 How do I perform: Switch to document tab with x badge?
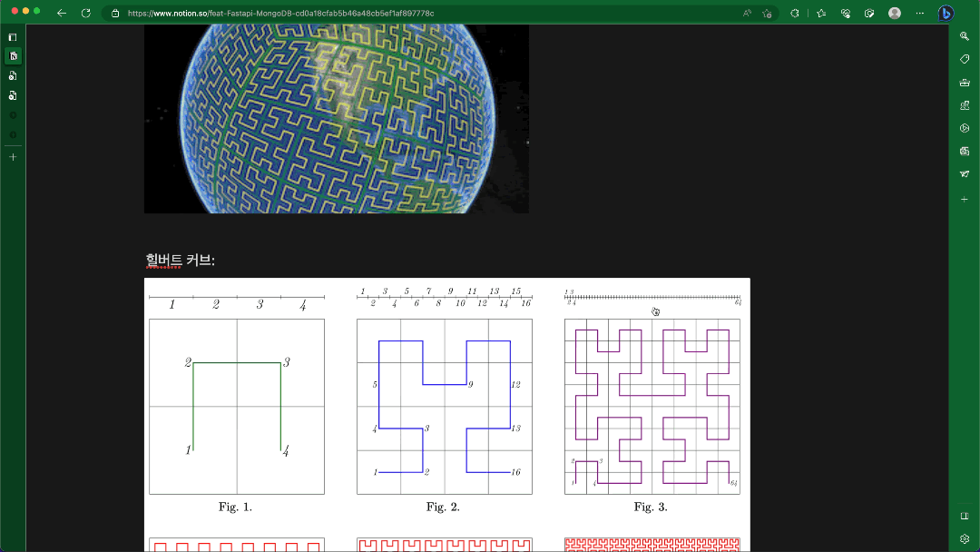pos(13,76)
